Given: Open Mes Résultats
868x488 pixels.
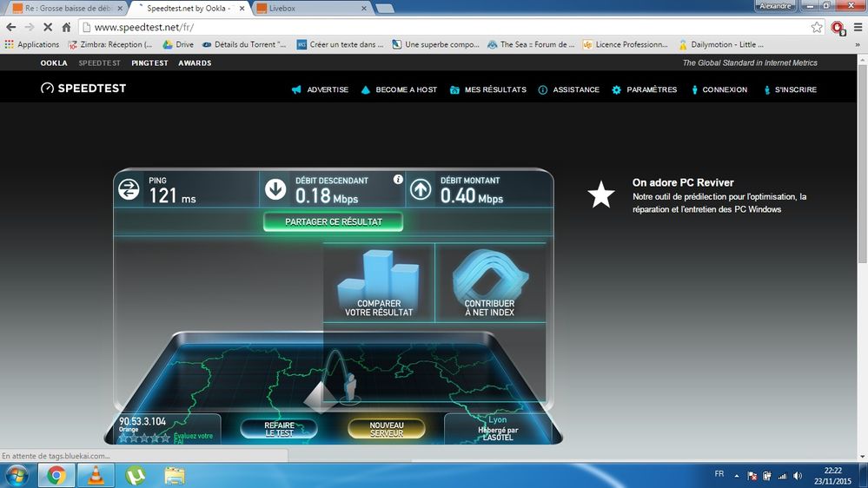Looking at the screenshot, I should (487, 89).
